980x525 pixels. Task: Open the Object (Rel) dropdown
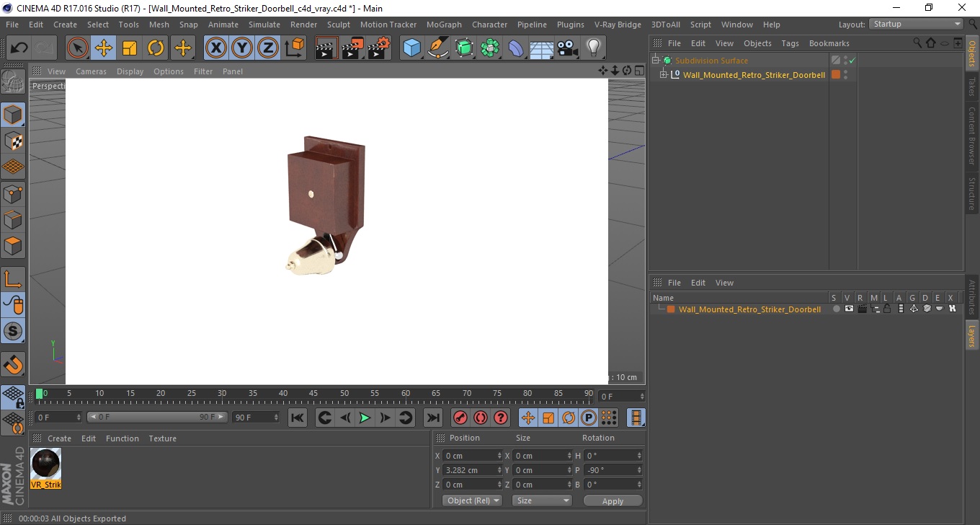[x=473, y=500]
